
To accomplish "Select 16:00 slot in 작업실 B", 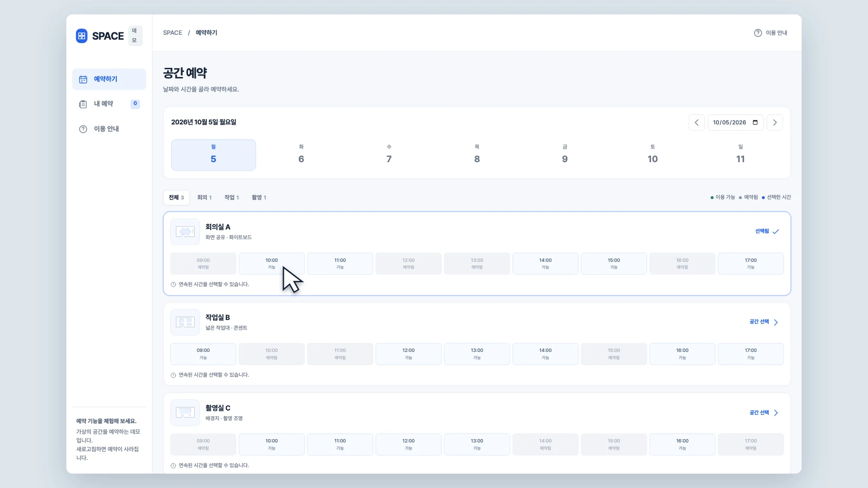I will (x=682, y=354).
